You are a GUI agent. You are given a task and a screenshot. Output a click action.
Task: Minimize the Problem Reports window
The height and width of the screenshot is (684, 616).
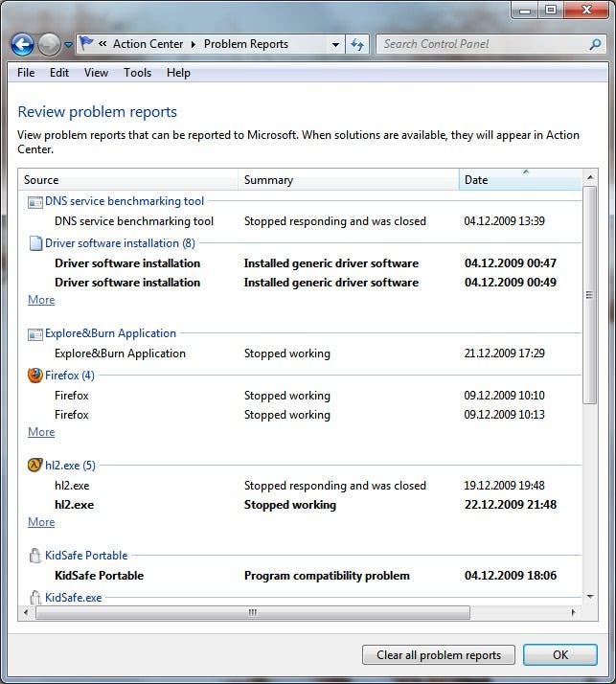(525, 11)
